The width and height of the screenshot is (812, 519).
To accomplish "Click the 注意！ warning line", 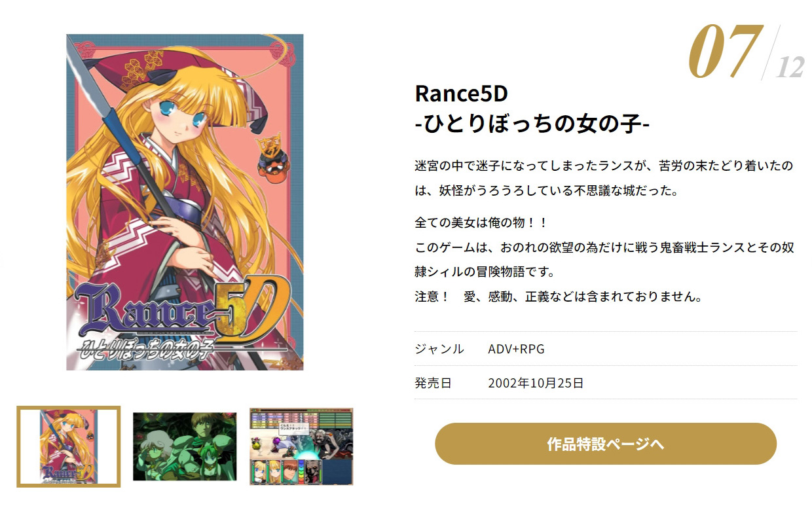I will coord(559,296).
